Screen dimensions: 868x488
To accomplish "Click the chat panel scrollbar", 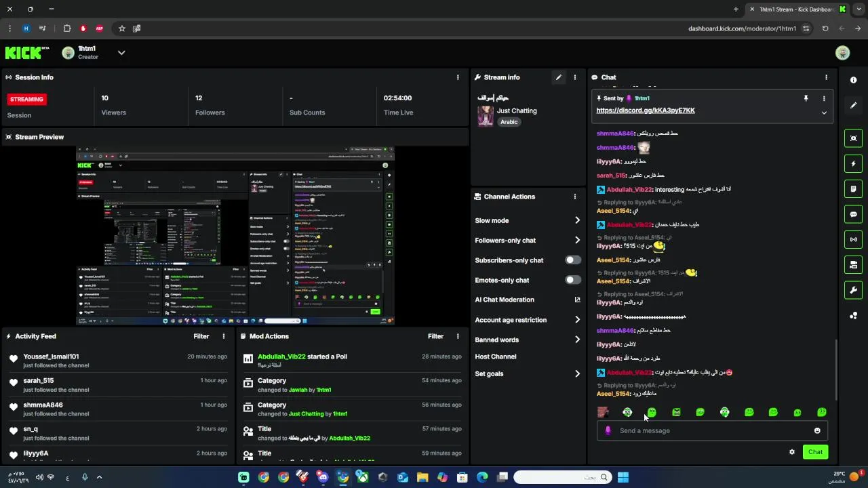I will coord(836,369).
